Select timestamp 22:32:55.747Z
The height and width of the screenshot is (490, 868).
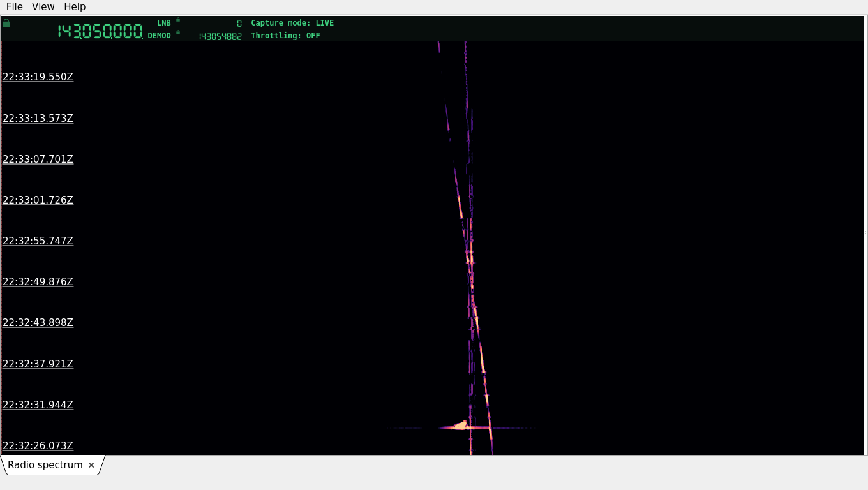(x=38, y=241)
